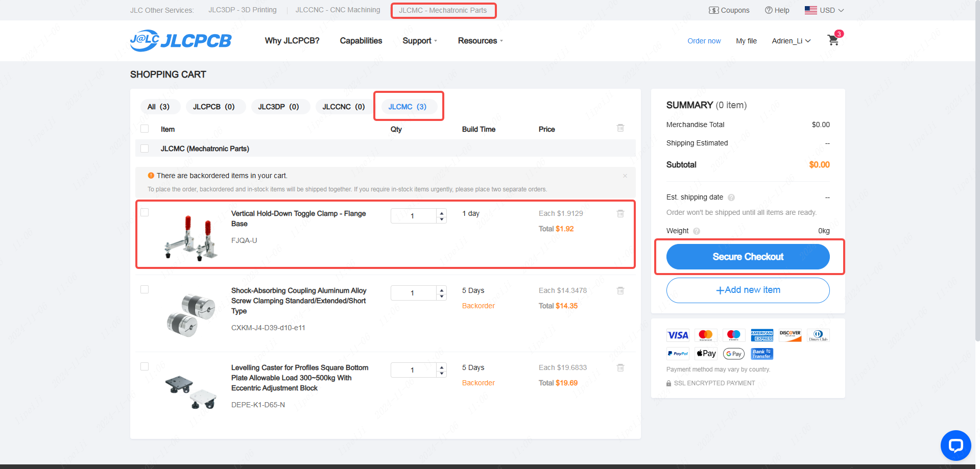Image resolution: width=980 pixels, height=469 pixels.
Task: Click the Toggle Clamp quantity field
Action: pos(414,216)
